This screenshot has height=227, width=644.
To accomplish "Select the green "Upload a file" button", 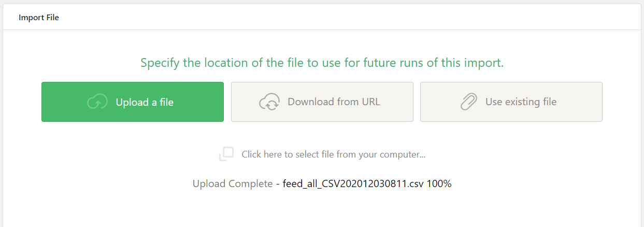I will 133,102.
